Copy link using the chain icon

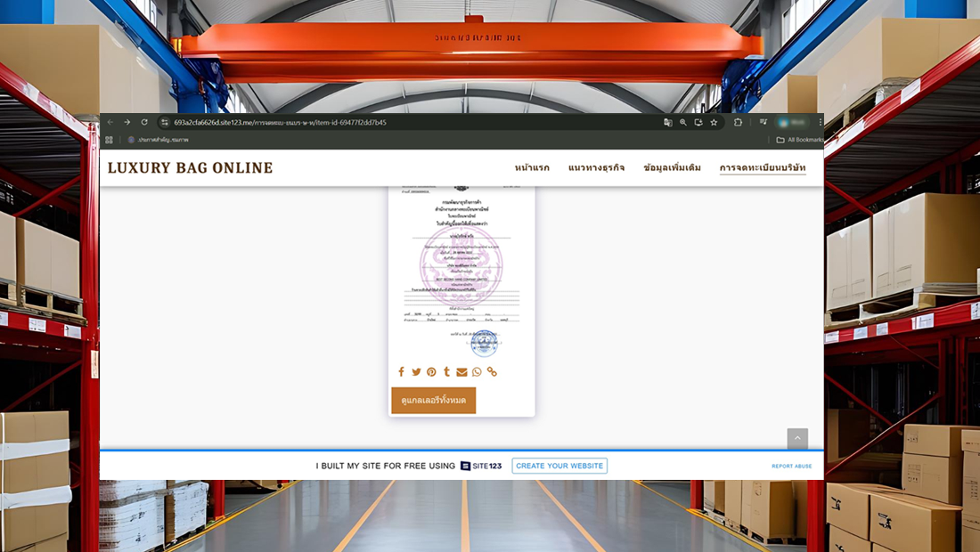click(492, 372)
